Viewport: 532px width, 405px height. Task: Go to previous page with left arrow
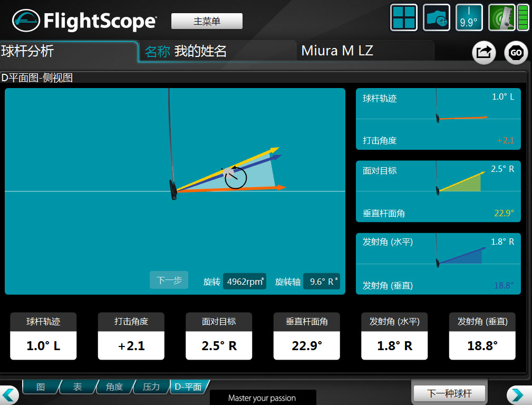coord(9,394)
